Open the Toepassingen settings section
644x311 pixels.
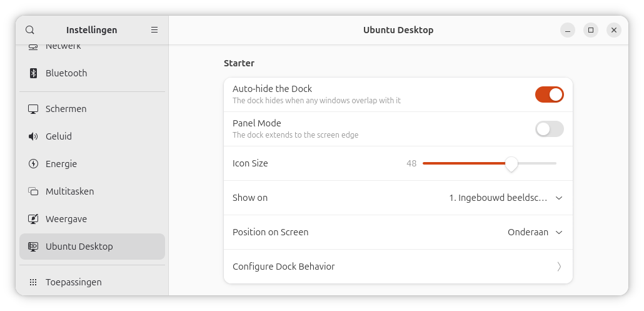click(73, 282)
